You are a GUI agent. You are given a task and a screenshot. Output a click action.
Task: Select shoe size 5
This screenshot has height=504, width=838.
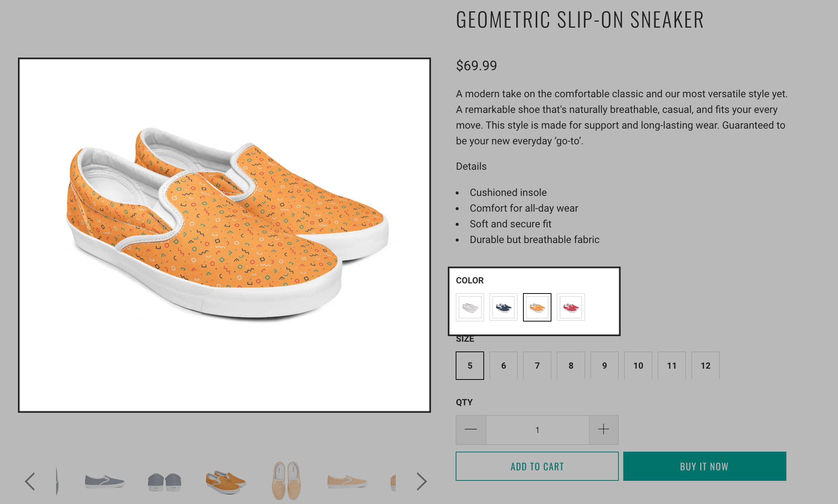(470, 366)
